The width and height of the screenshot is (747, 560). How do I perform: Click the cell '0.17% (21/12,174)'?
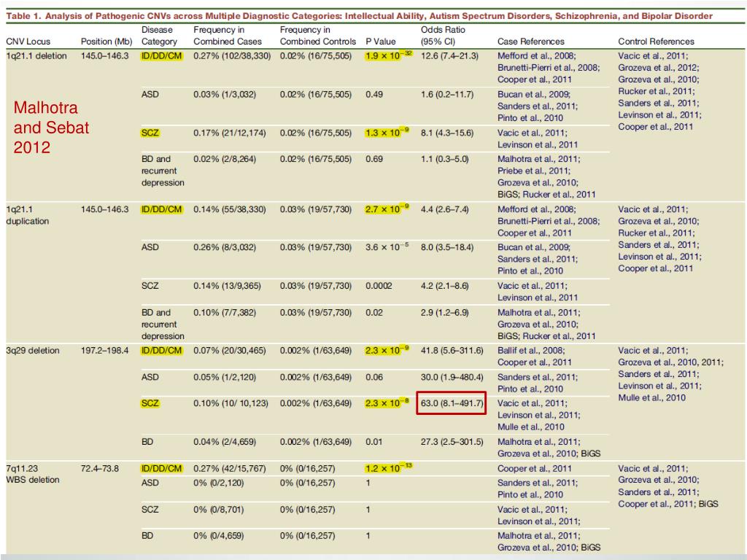point(229,133)
